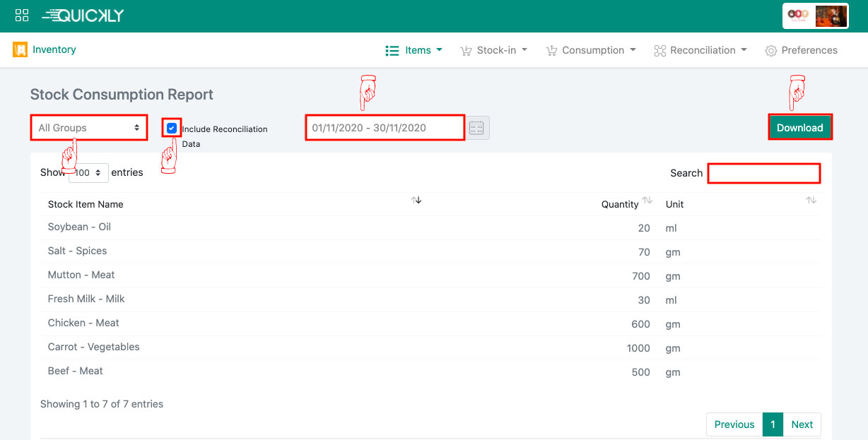Open the app grid launcher icon
This screenshot has height=440, width=868.
(x=22, y=16)
